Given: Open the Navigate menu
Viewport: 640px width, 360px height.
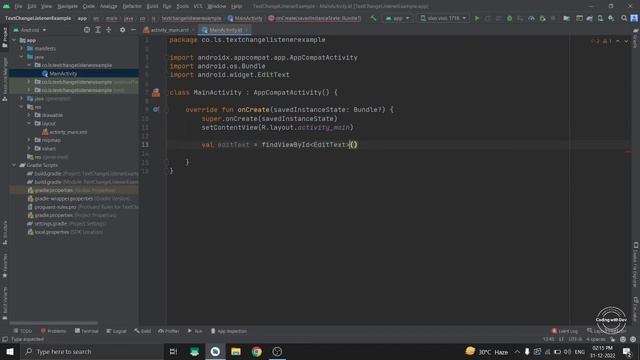Looking at the screenshot, I should click(x=67, y=6).
